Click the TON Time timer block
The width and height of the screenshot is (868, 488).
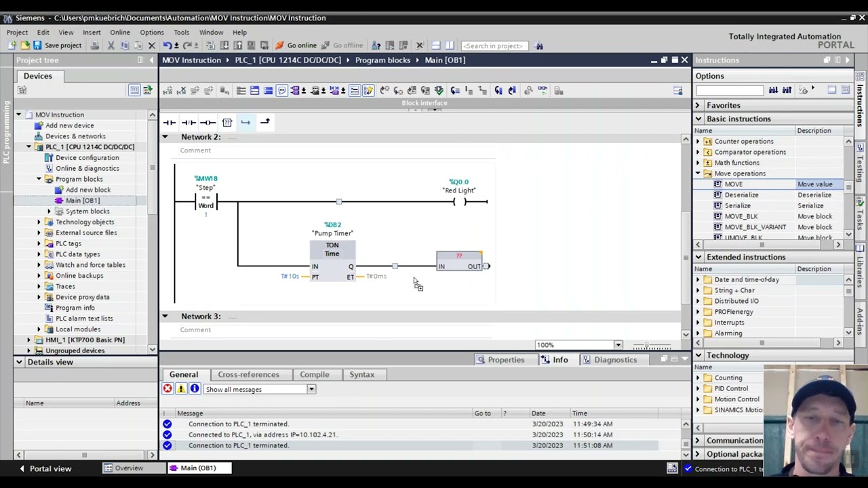click(332, 261)
